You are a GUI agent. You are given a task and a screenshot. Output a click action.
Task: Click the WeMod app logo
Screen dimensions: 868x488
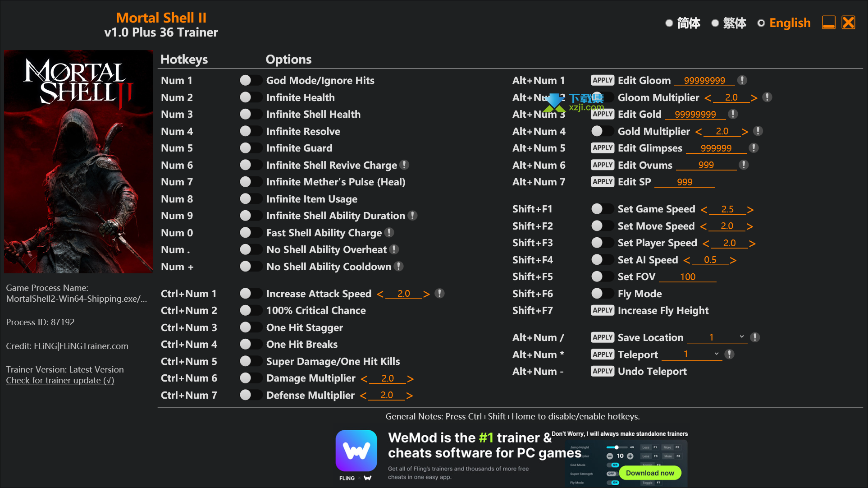[x=356, y=451]
